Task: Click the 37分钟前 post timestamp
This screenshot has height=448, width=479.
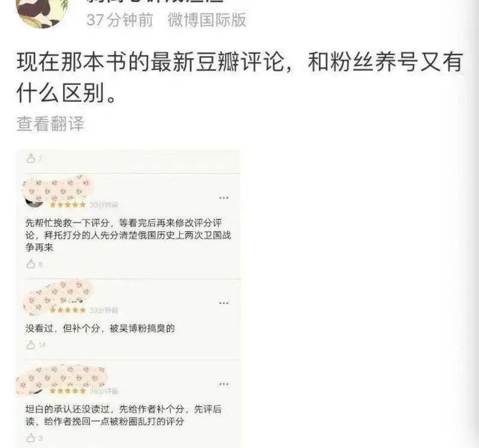Action: [119, 20]
